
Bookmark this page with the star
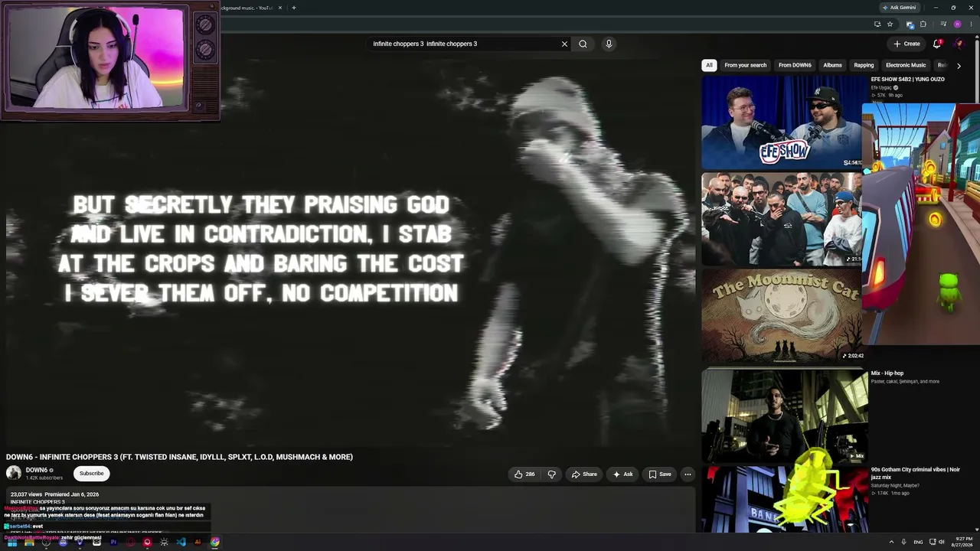890,24
